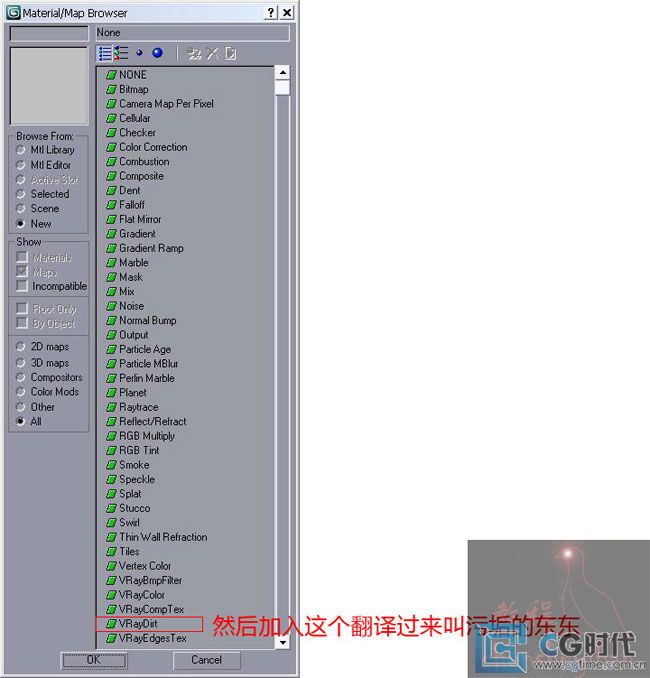This screenshot has width=650, height=678.
Task: Select Gradient map entry
Action: (137, 234)
